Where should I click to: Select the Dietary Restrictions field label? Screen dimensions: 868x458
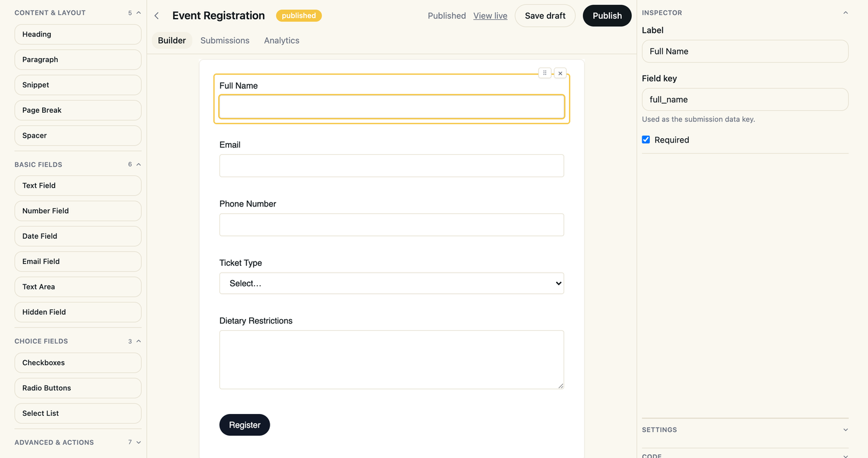click(x=256, y=320)
